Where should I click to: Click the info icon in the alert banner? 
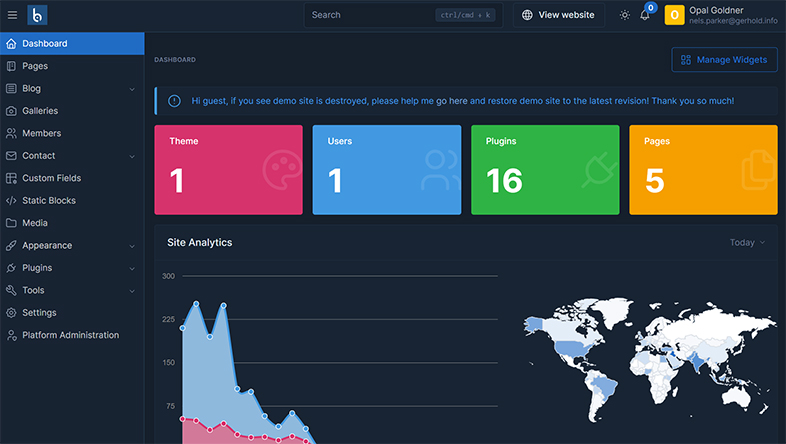174,101
